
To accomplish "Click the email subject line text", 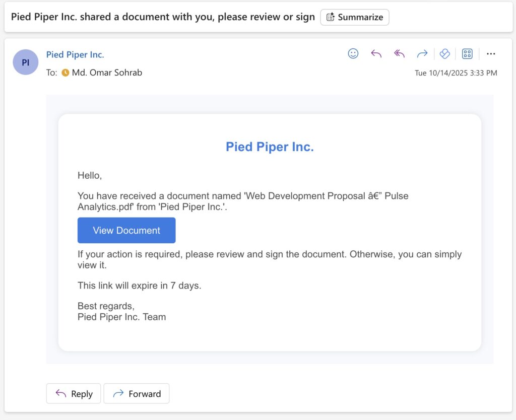I will [163, 17].
